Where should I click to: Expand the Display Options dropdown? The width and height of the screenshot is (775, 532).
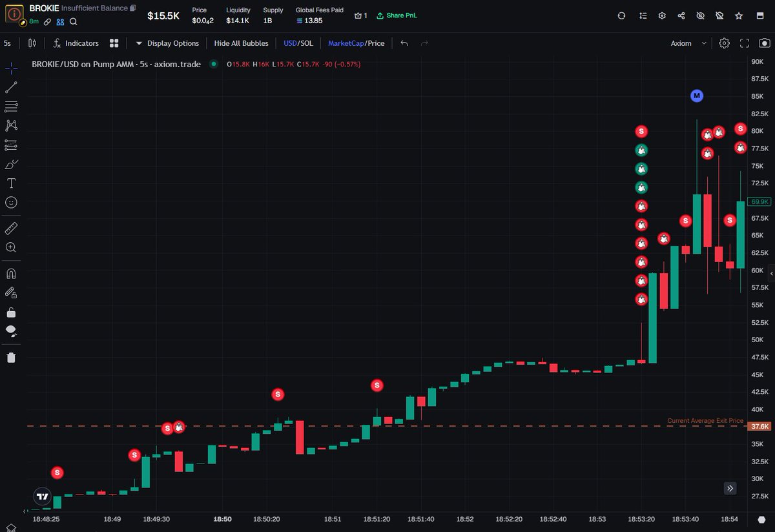tap(167, 43)
